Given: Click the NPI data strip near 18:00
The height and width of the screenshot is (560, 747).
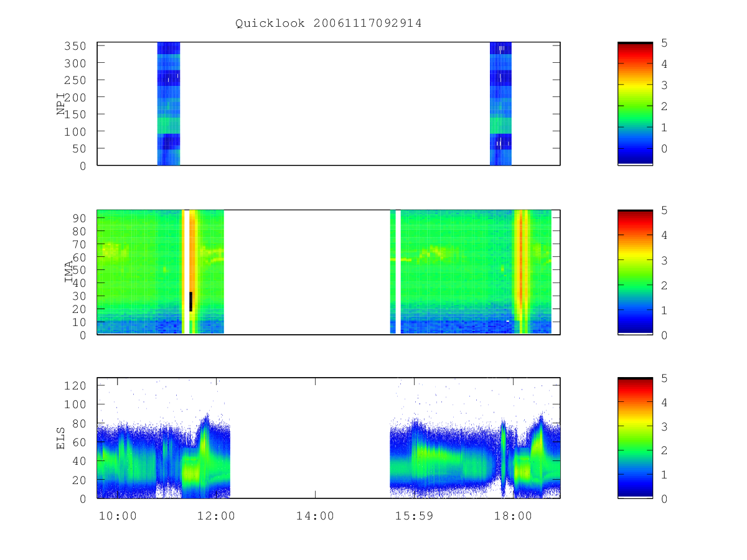Looking at the screenshot, I should (x=501, y=103).
